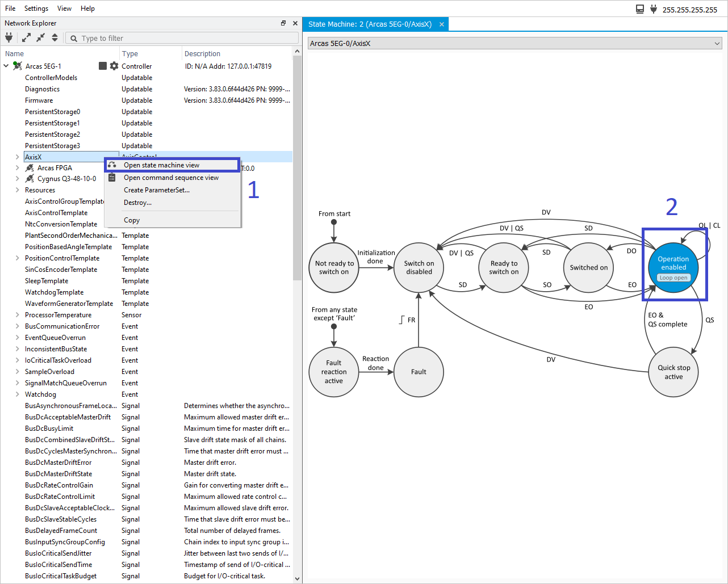Image resolution: width=728 pixels, height=584 pixels.
Task: Click the 255.255.255.255 address text
Action: 690,9
